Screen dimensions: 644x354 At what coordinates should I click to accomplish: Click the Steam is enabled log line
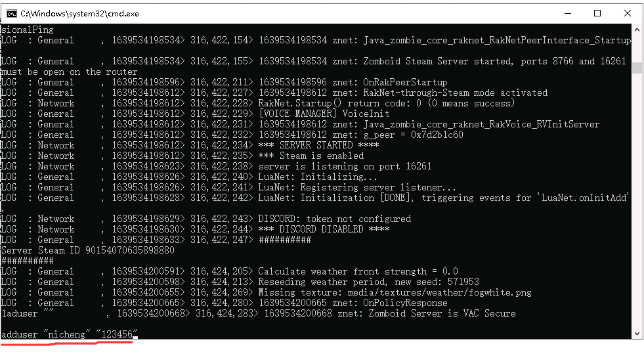click(x=182, y=156)
